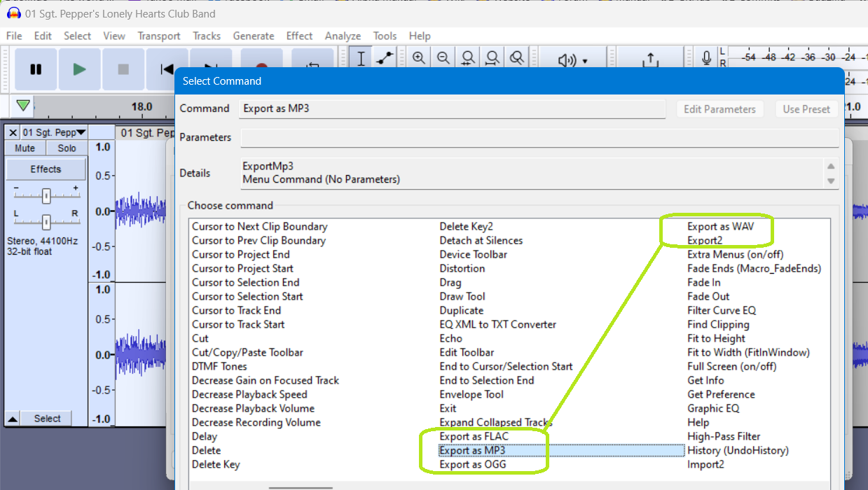The image size is (868, 490).
Task: Select "Export as FLAC" in the command list
Action: [x=474, y=436]
